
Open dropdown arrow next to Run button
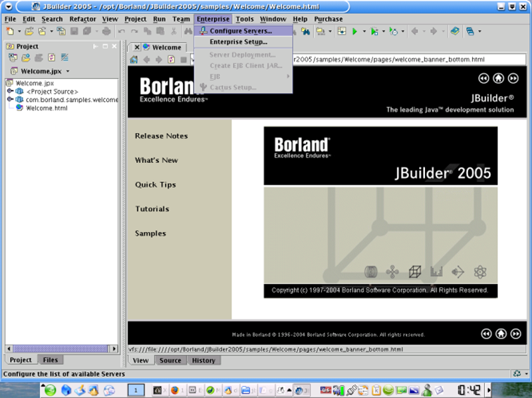(364, 32)
